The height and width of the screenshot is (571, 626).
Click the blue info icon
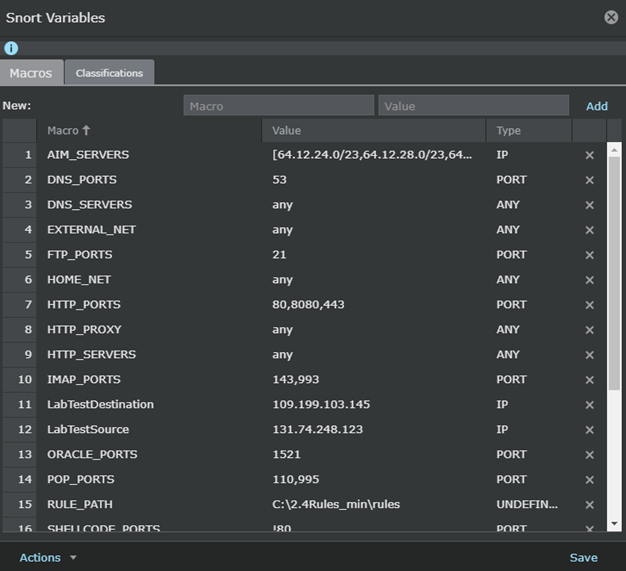click(x=11, y=48)
